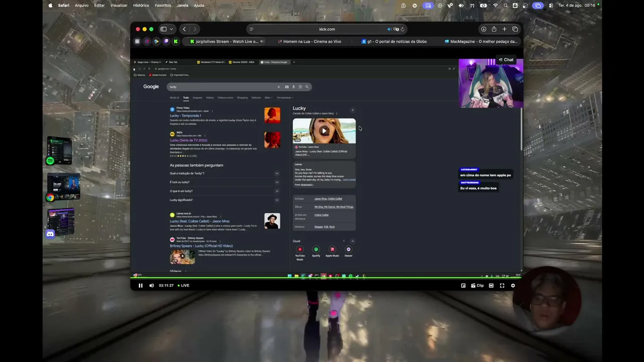Open Chrome window from Stage Manager strip

click(63, 187)
